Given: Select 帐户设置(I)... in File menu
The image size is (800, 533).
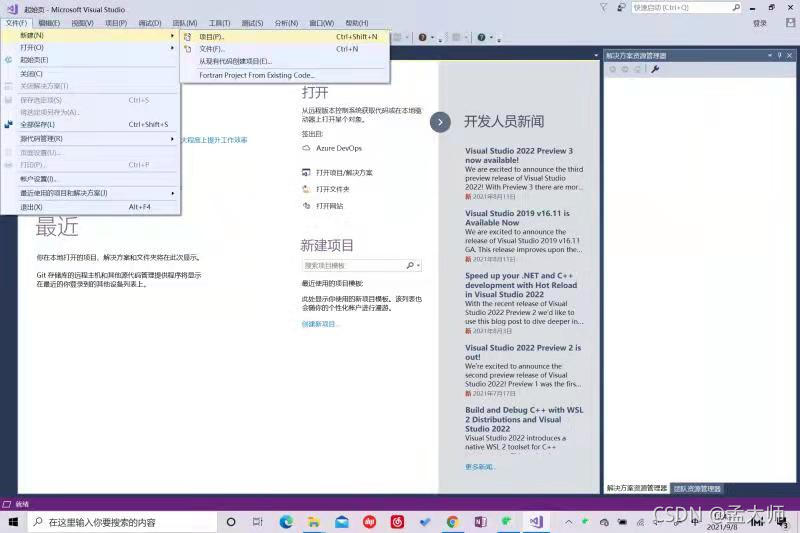Looking at the screenshot, I should pyautogui.click(x=90, y=179).
